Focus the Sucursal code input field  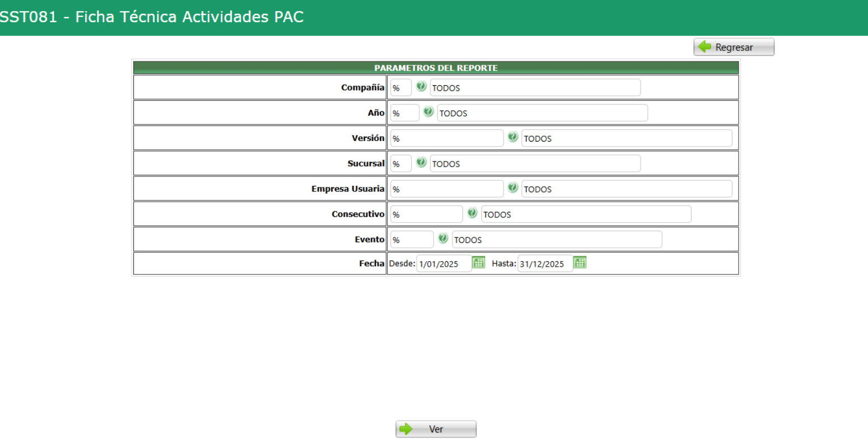(x=401, y=164)
